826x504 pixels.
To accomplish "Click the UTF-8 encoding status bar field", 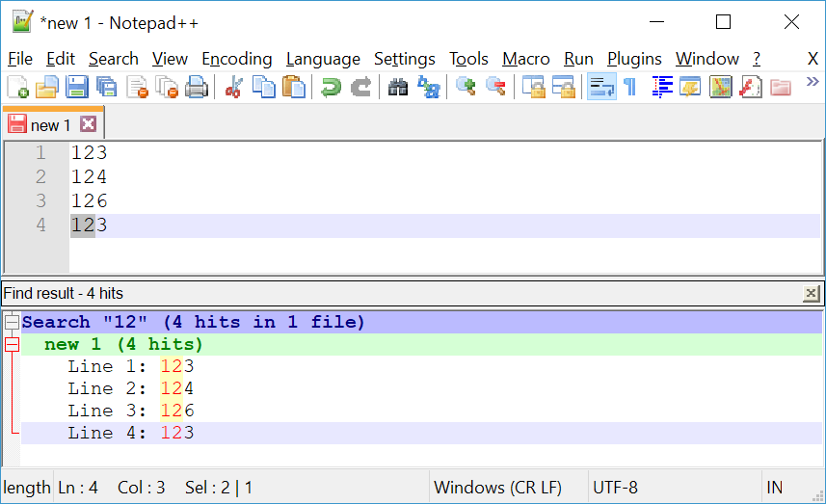I will tap(675, 488).
